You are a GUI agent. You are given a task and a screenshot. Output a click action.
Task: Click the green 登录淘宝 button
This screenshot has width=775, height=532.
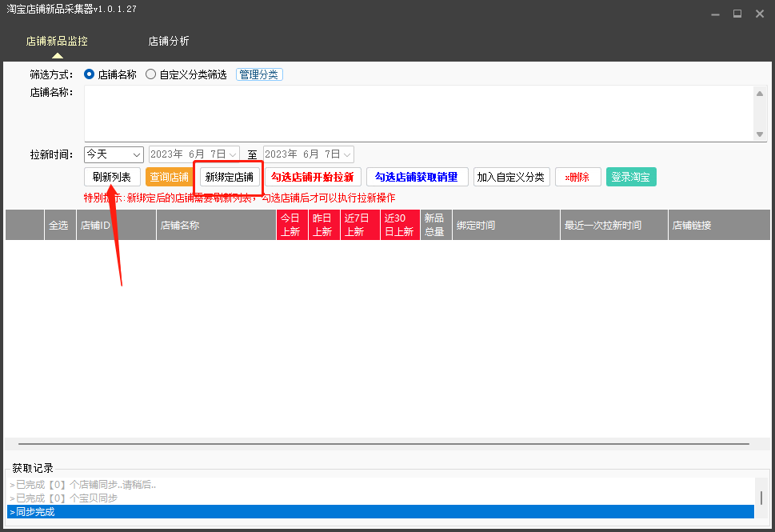coord(631,177)
